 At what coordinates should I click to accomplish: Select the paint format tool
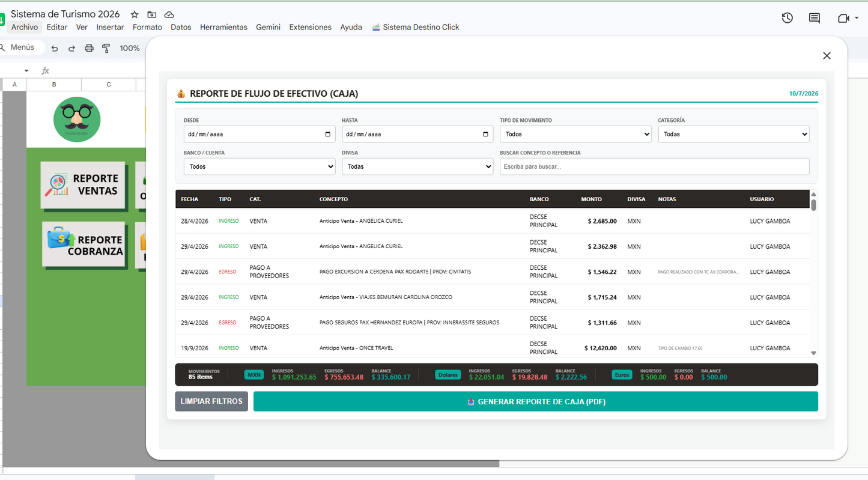[106, 48]
